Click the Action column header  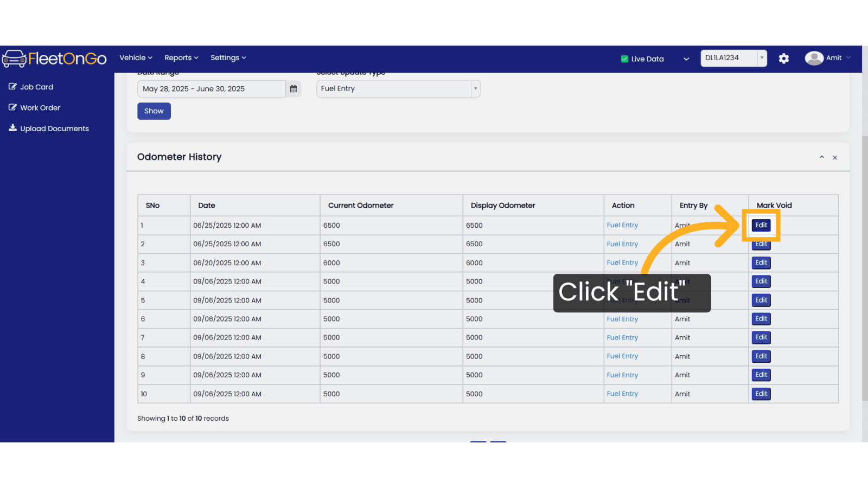click(638, 206)
